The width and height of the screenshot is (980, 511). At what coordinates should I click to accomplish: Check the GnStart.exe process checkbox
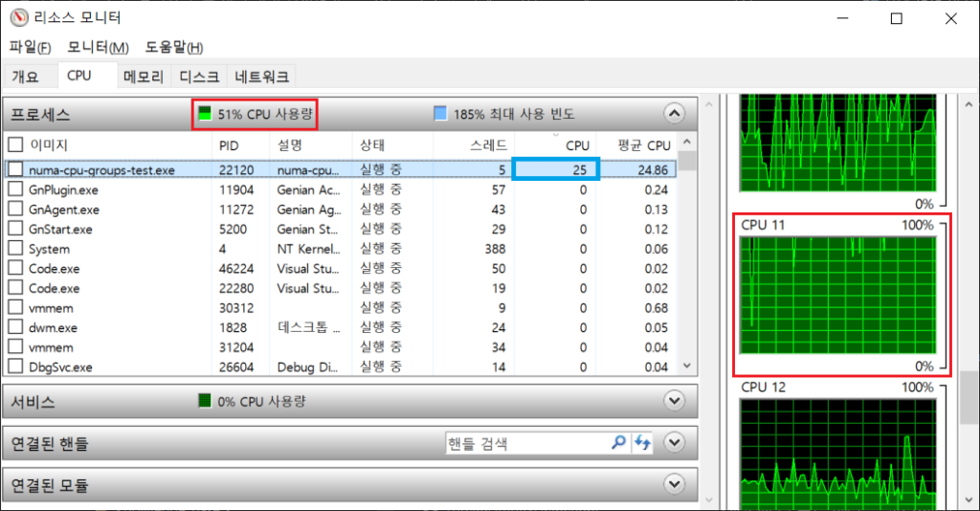click(15, 229)
